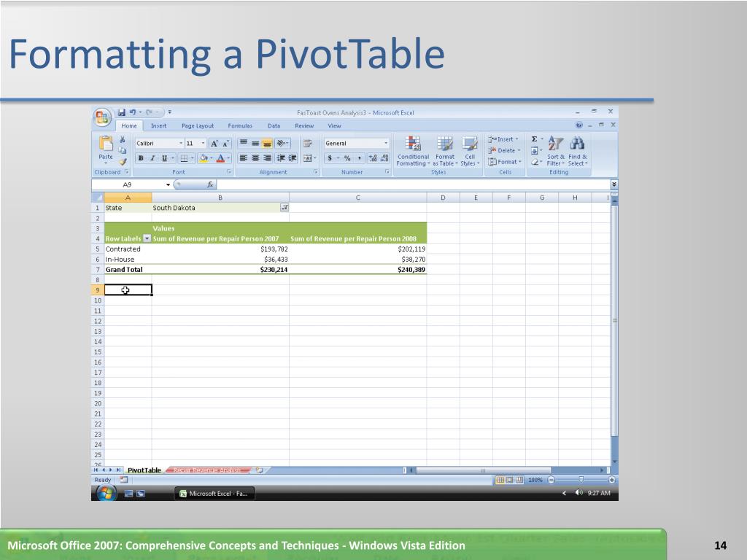The width and height of the screenshot is (747, 560).
Task: Open Find & Select menu
Action: pyautogui.click(x=578, y=151)
